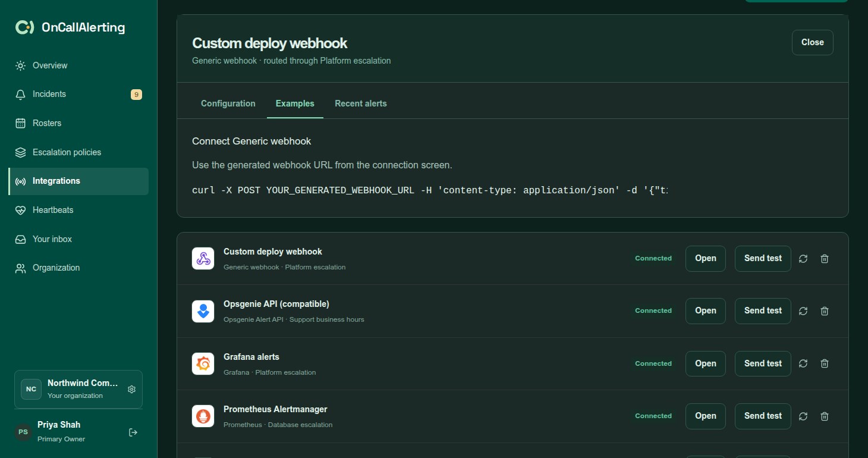This screenshot has width=868, height=458.
Task: Open the Opsgenie API integration
Action: click(x=705, y=310)
